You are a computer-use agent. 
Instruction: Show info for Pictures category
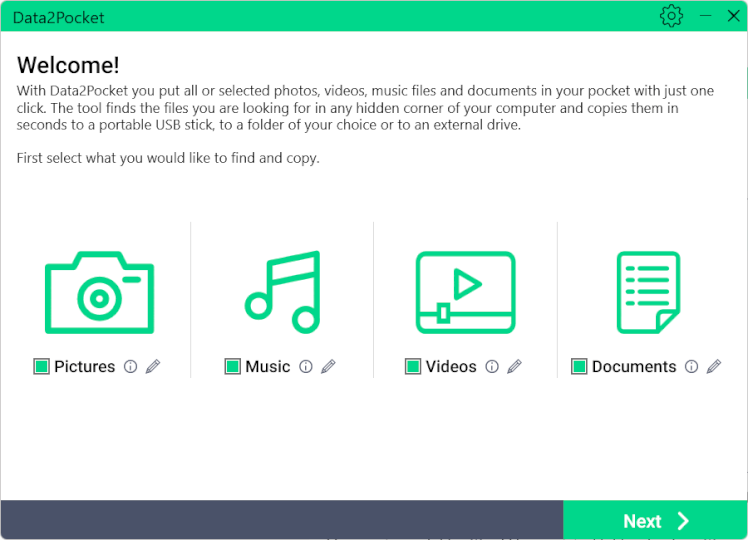point(130,366)
